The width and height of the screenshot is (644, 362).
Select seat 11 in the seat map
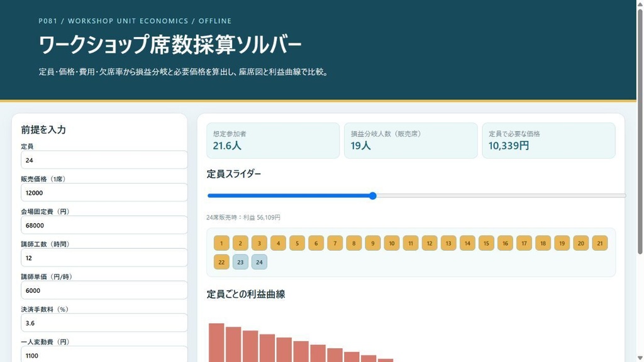410,243
